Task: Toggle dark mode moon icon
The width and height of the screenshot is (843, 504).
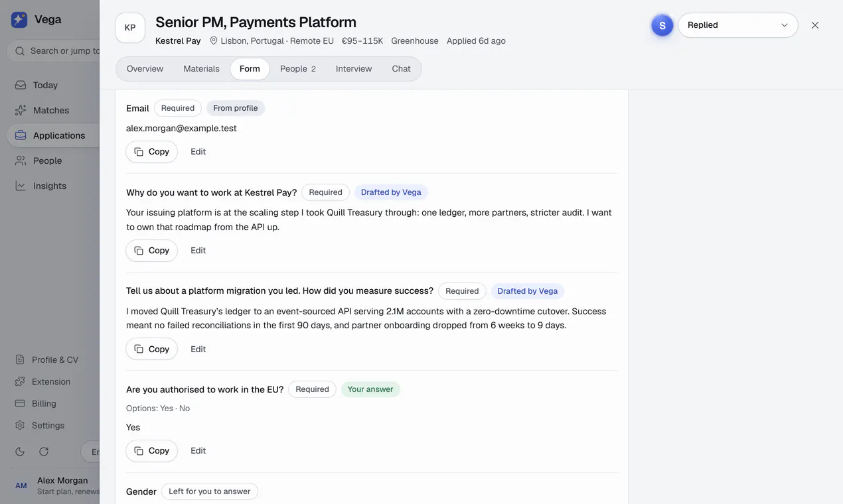Action: (x=20, y=452)
